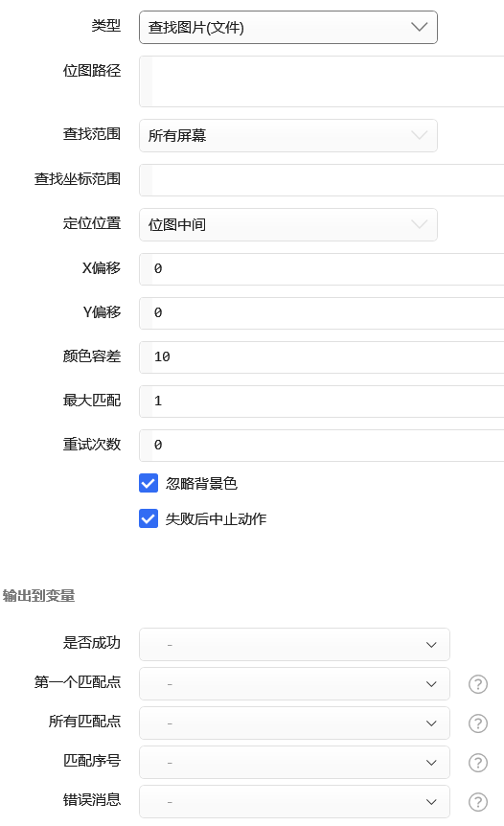The height and width of the screenshot is (826, 504).
Task: Click the 查找坐标范围 input field
Action: point(321,180)
